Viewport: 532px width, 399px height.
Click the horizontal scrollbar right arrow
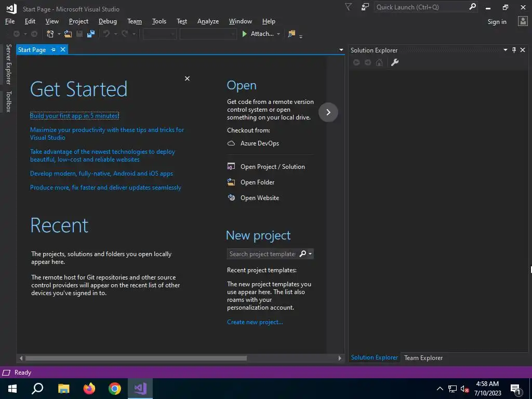coord(340,358)
